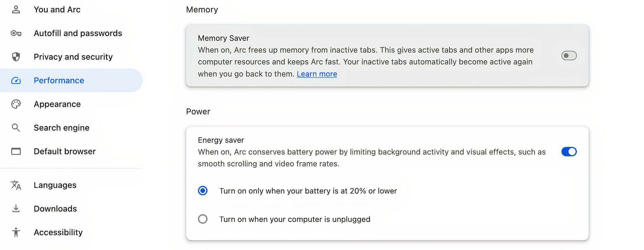Select battery at 20% or lower option

(x=203, y=191)
